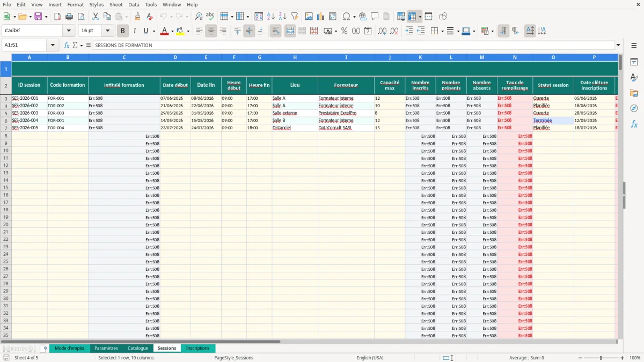Click the English (USA) language status

[x=370, y=358]
